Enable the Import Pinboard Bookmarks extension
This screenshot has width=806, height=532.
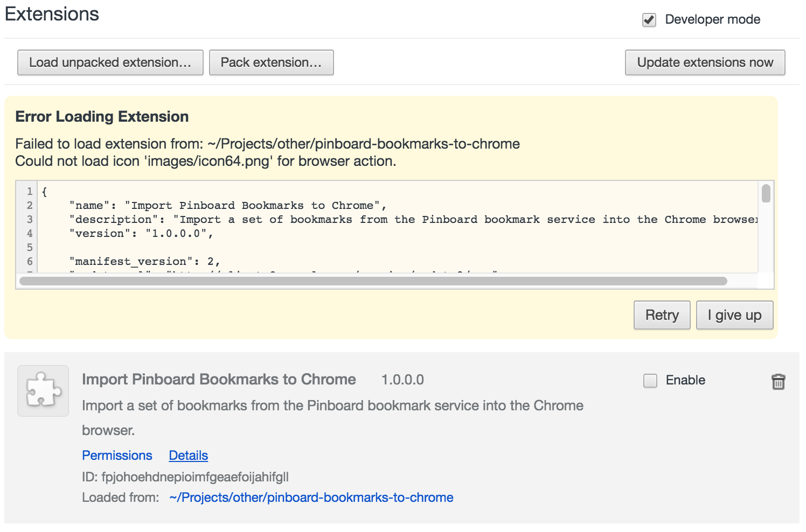pos(650,381)
